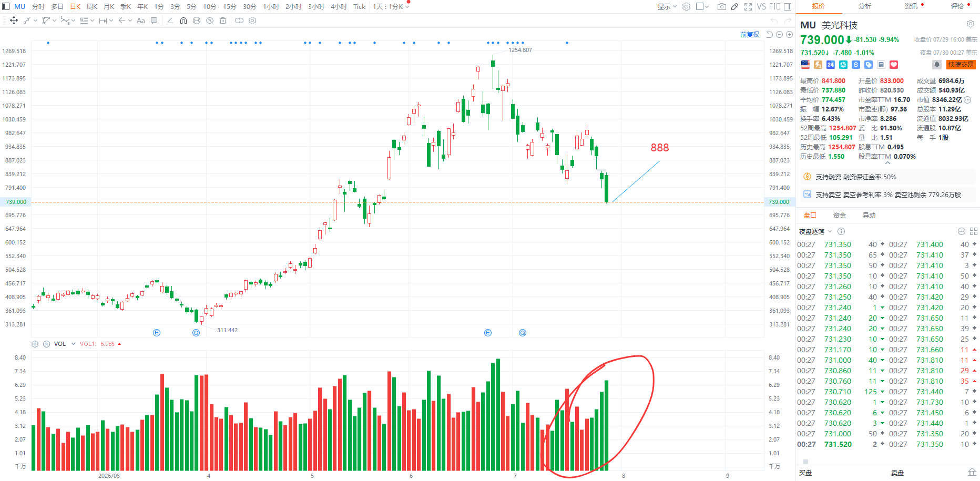Select the arrow marker tool
This screenshot has height=481, width=980.
pyautogui.click(x=122, y=21)
